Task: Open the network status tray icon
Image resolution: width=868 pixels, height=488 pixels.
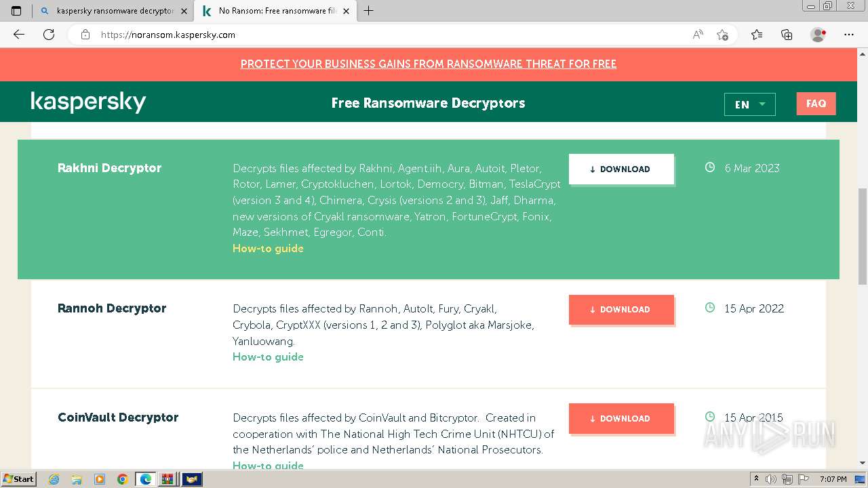Action: (x=788, y=479)
